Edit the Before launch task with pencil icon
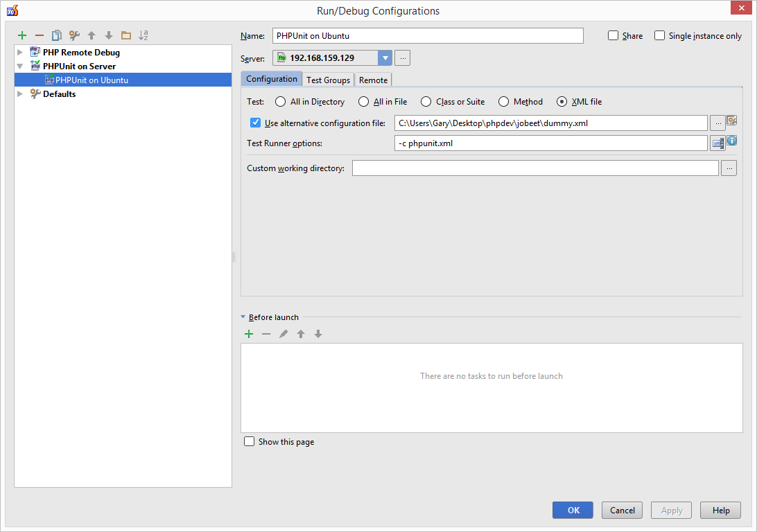This screenshot has width=757, height=532. pyautogui.click(x=284, y=334)
